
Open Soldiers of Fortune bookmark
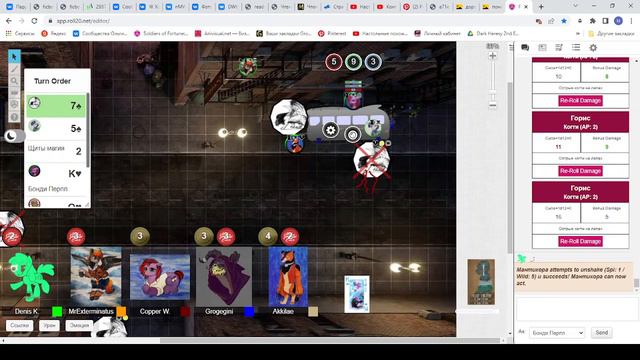point(161,33)
